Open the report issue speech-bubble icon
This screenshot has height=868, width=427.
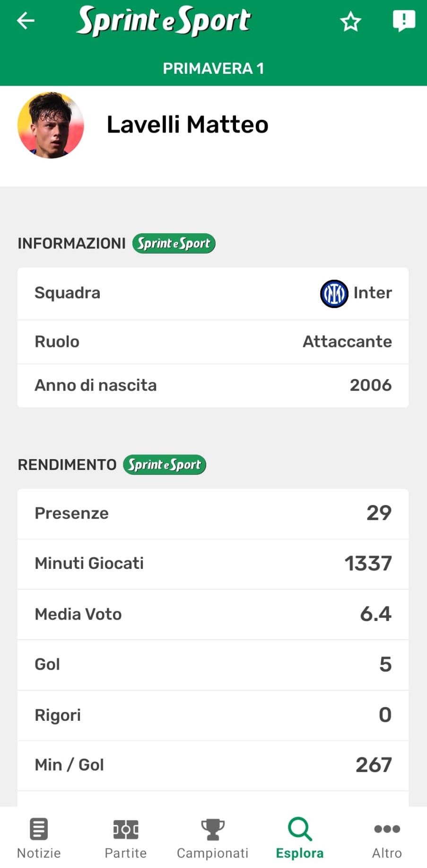click(x=403, y=21)
